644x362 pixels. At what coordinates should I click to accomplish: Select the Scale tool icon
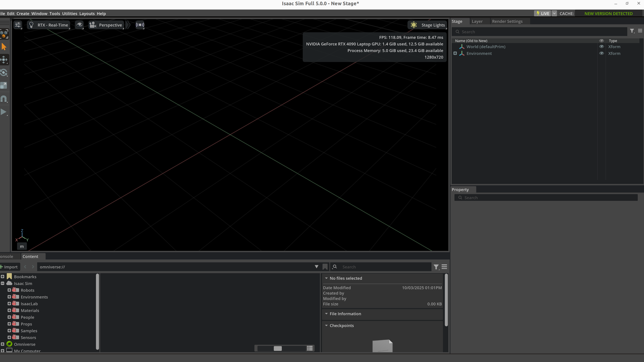coord(4,85)
